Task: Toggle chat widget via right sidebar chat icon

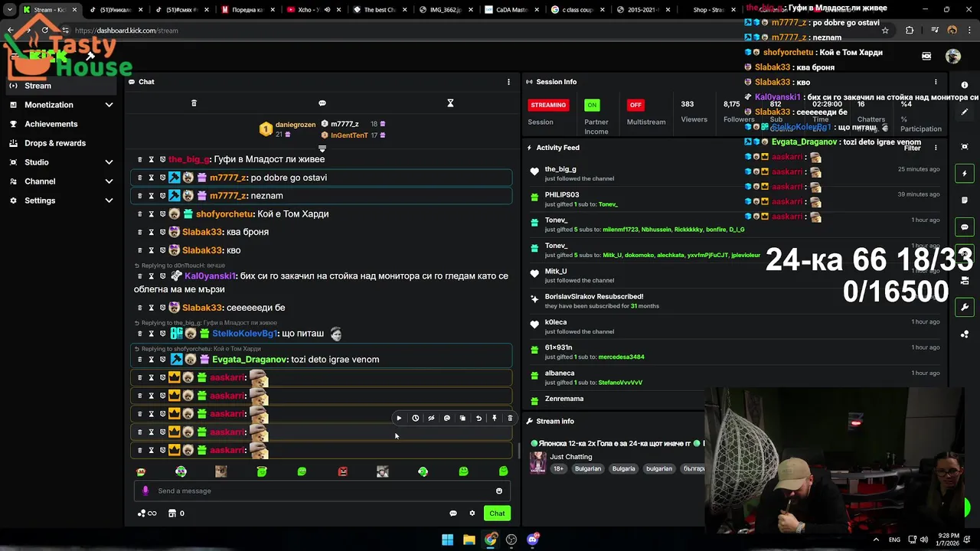Action: pyautogui.click(x=965, y=227)
